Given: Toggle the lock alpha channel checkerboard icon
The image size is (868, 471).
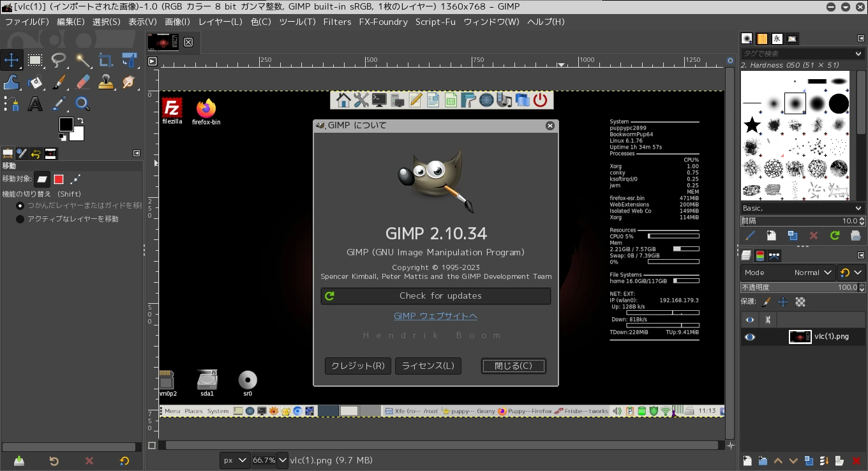Looking at the screenshot, I should click(x=800, y=302).
